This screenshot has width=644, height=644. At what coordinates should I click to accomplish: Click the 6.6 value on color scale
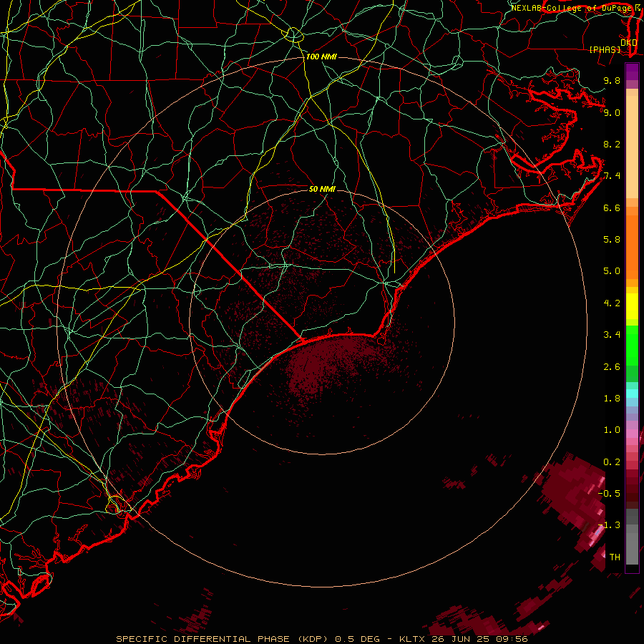point(612,208)
